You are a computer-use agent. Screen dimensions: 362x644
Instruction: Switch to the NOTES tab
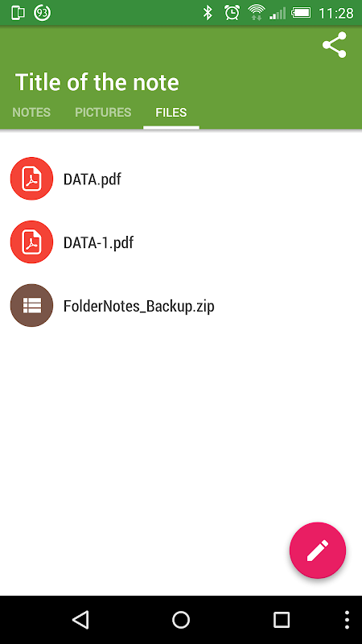31,113
